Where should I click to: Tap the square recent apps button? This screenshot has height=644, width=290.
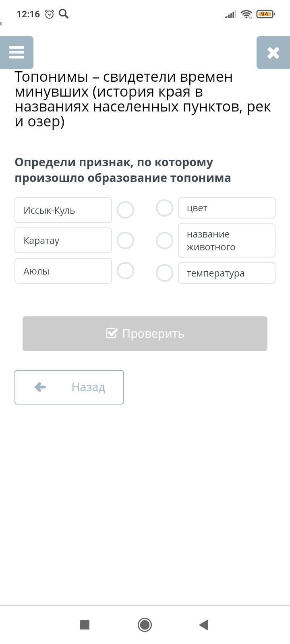85,625
